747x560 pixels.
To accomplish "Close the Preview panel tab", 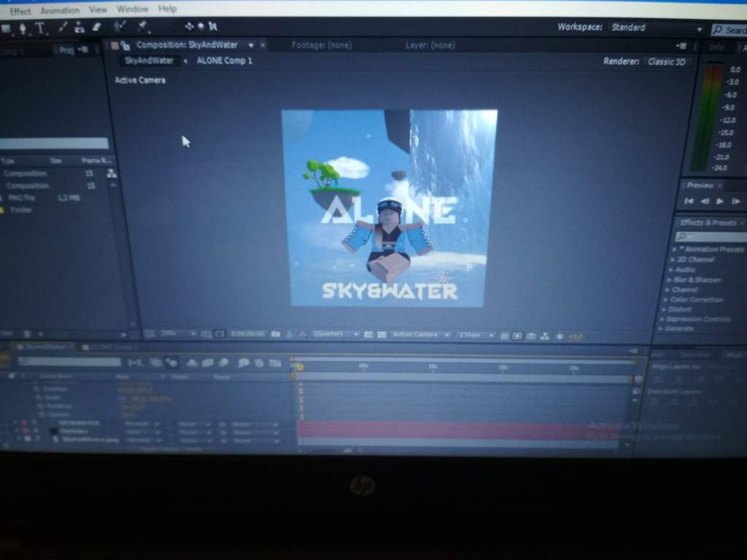I will 719,185.
